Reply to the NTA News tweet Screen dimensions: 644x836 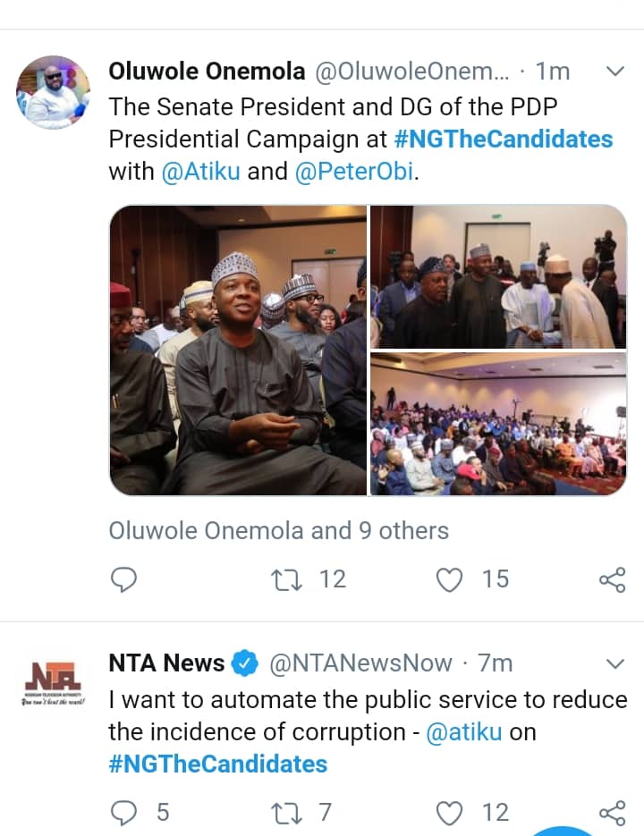(123, 812)
